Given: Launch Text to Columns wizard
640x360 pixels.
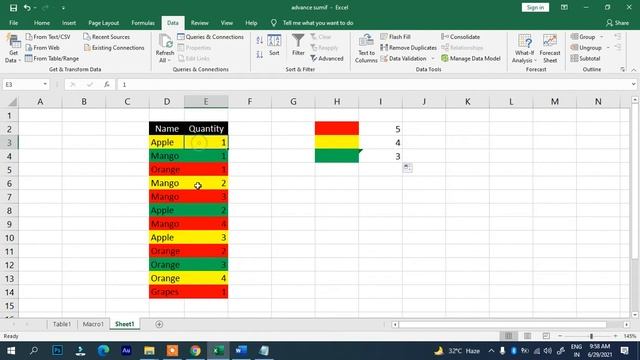Looking at the screenshot, I should pos(366,49).
